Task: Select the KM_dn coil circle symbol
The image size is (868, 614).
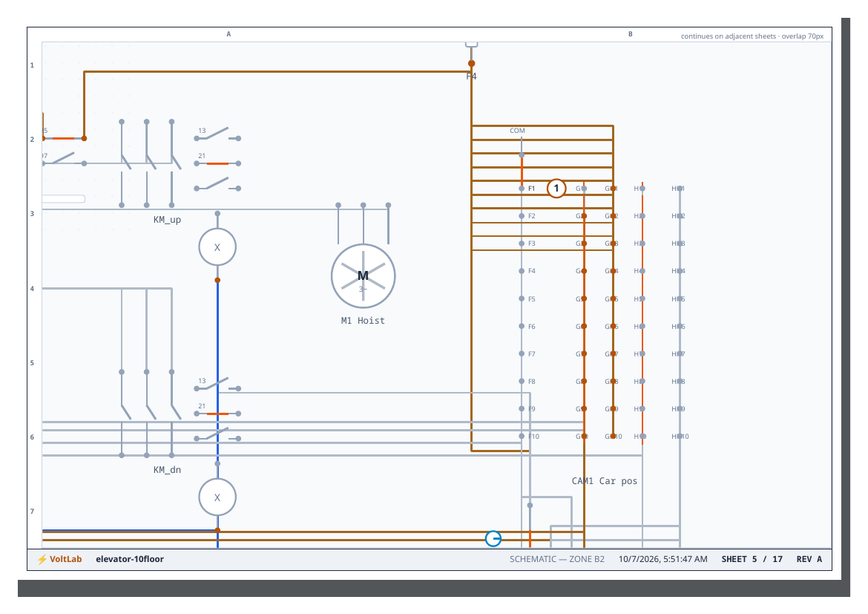Action: (217, 497)
